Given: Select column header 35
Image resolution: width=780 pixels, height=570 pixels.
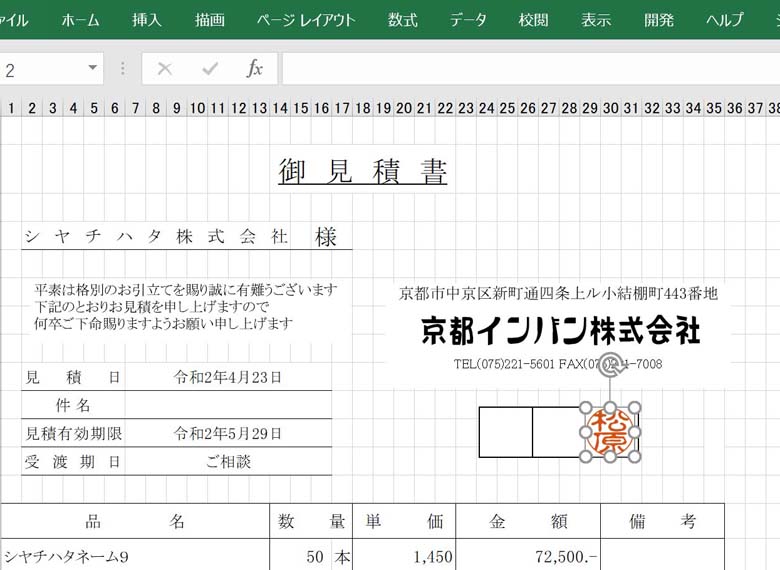Looking at the screenshot, I should tap(714, 108).
